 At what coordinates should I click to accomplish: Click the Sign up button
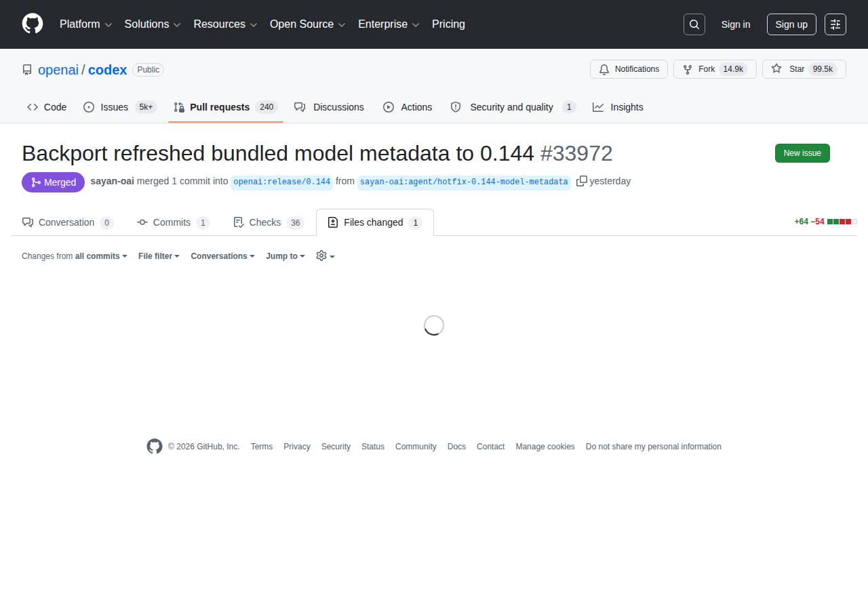pyautogui.click(x=791, y=24)
